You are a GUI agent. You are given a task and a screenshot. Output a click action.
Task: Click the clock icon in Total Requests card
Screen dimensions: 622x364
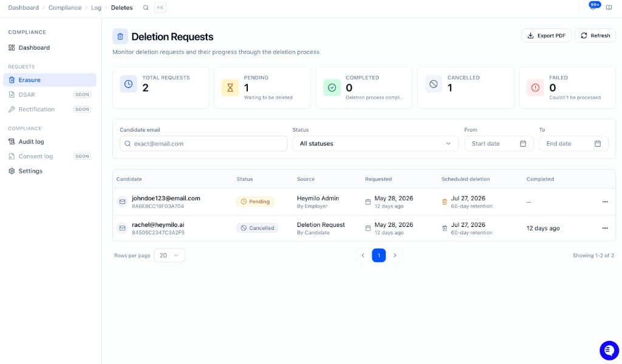click(129, 84)
